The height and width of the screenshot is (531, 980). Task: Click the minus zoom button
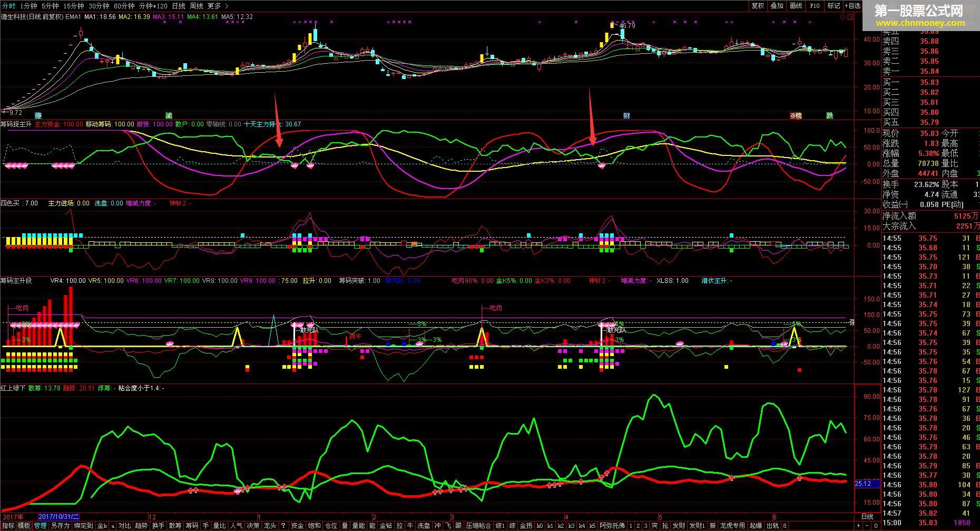[x=867, y=526]
